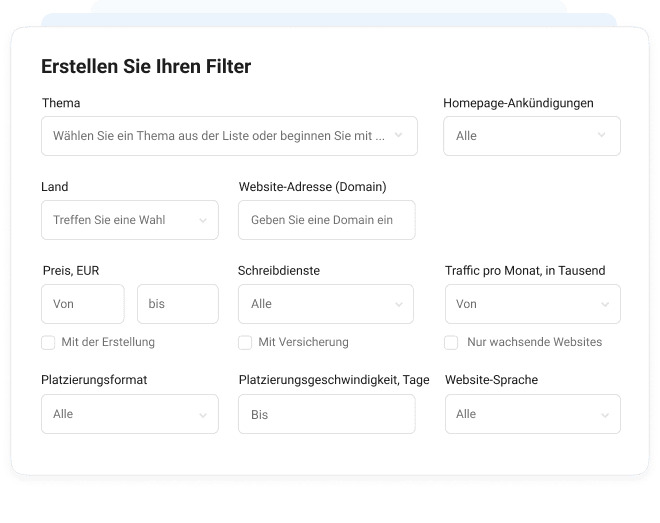Click the Schreibdienste chevron arrow
Viewport: 660px width, 523px height.
tap(399, 305)
